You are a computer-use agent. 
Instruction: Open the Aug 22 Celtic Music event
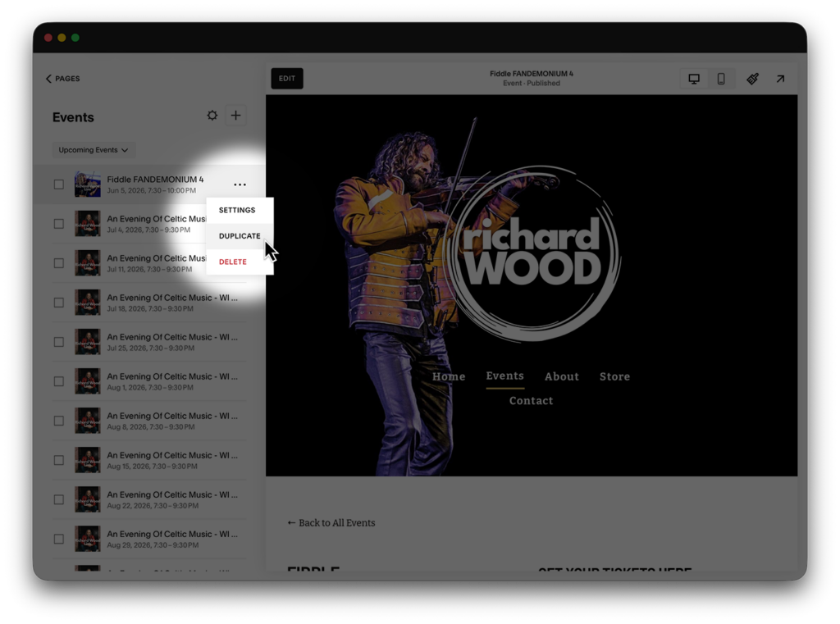pyautogui.click(x=172, y=495)
